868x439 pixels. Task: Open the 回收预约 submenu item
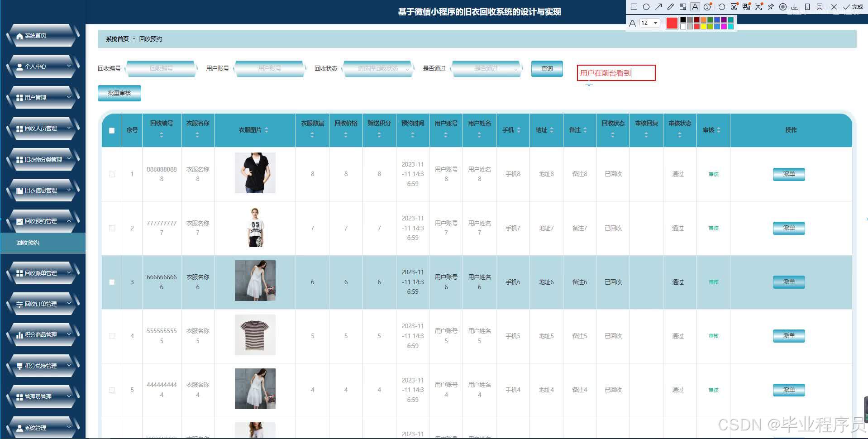[43, 243]
